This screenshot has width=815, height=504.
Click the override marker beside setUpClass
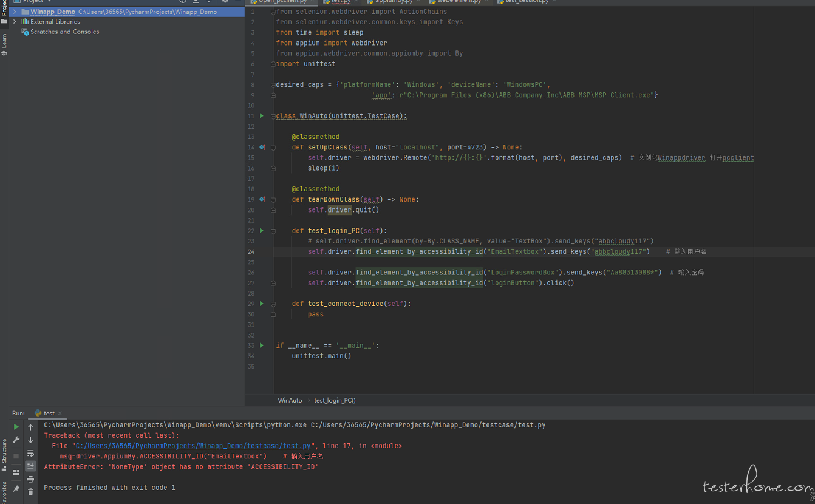click(262, 147)
